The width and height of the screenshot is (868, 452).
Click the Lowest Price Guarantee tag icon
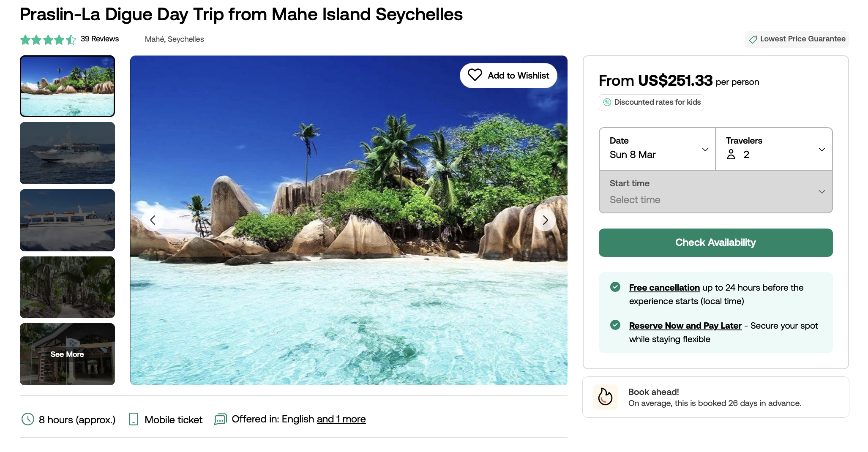[x=753, y=39]
